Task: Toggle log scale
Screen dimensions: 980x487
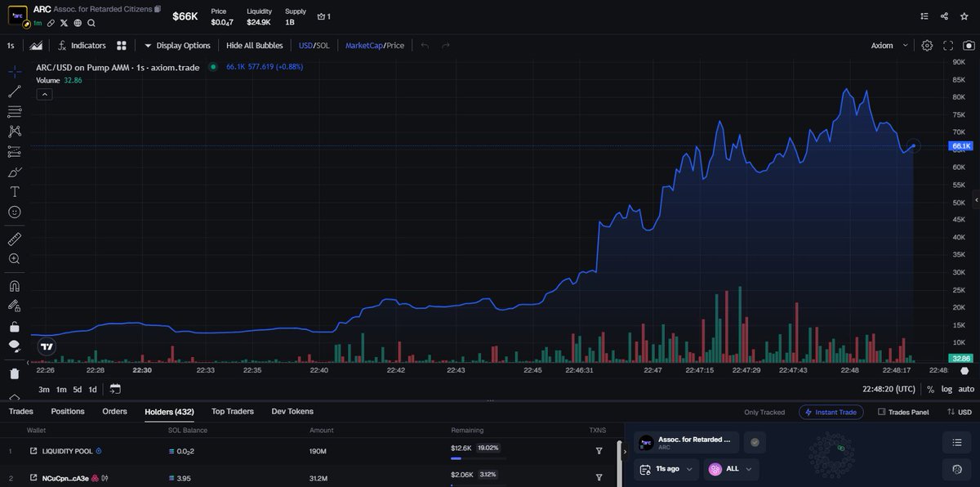Action: 947,389
